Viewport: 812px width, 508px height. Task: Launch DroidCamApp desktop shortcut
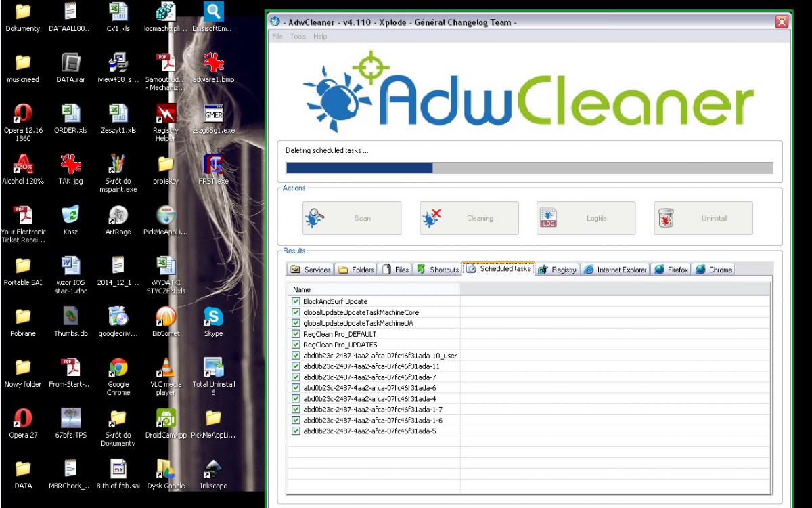click(166, 419)
